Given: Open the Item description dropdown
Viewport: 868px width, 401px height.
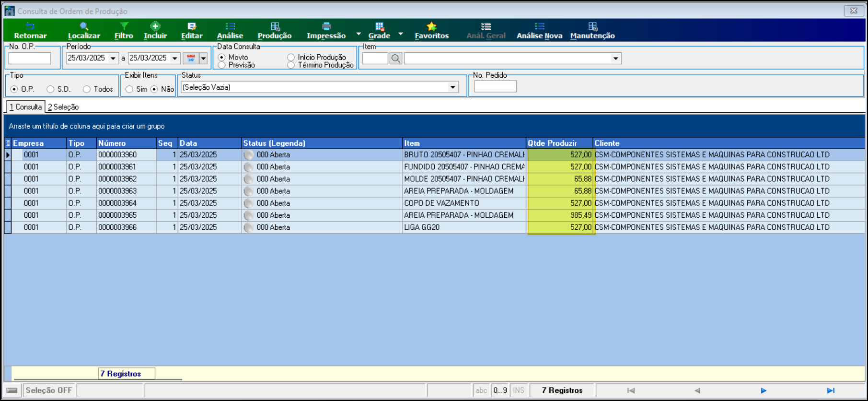Looking at the screenshot, I should (x=616, y=59).
